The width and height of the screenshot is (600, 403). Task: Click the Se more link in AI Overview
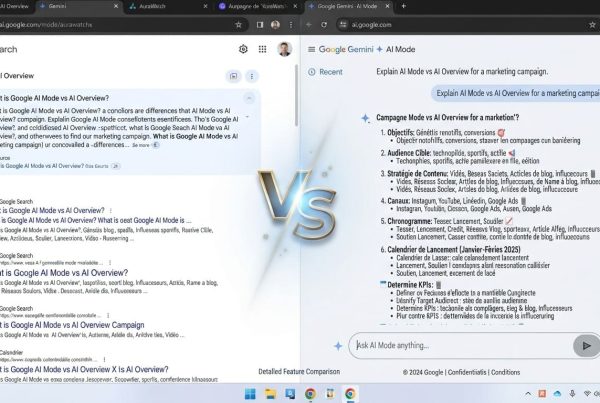pyautogui.click(x=141, y=145)
